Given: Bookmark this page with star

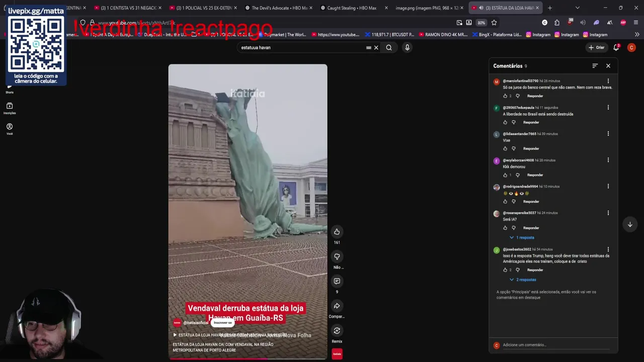Looking at the screenshot, I should [x=494, y=23].
